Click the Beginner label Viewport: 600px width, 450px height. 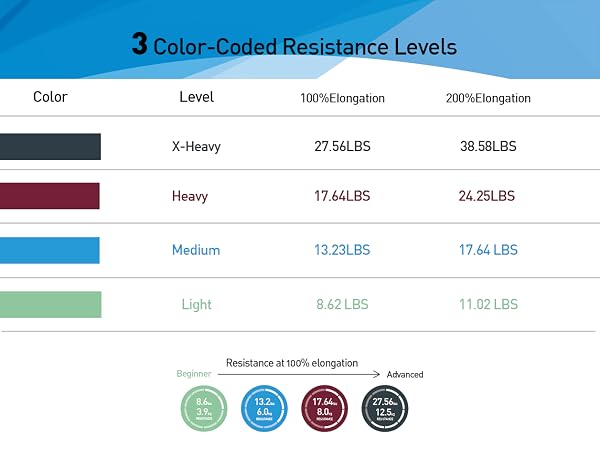194,374
